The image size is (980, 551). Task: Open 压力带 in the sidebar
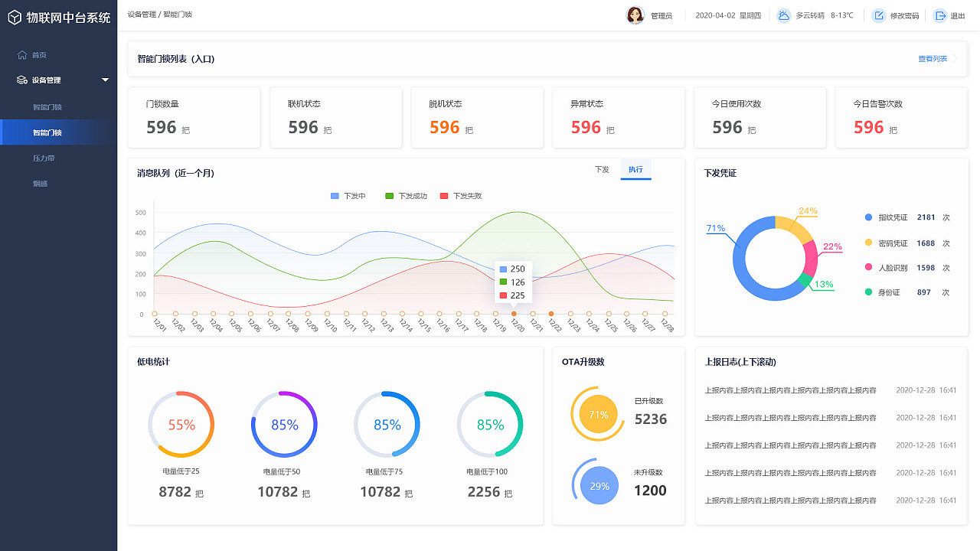[x=44, y=158]
